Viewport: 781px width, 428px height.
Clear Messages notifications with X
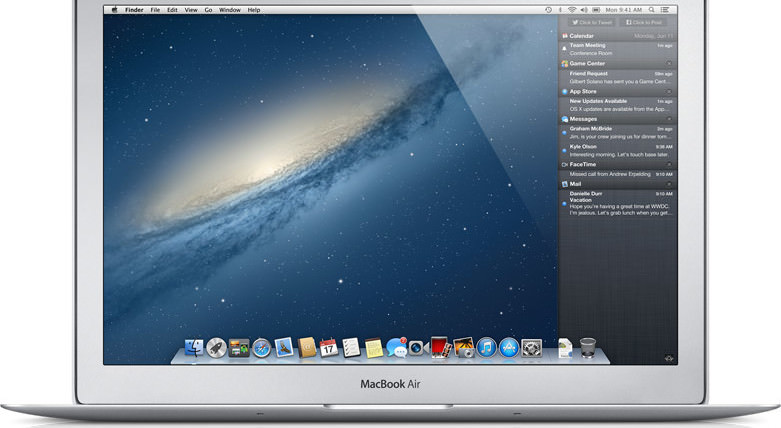(x=669, y=119)
